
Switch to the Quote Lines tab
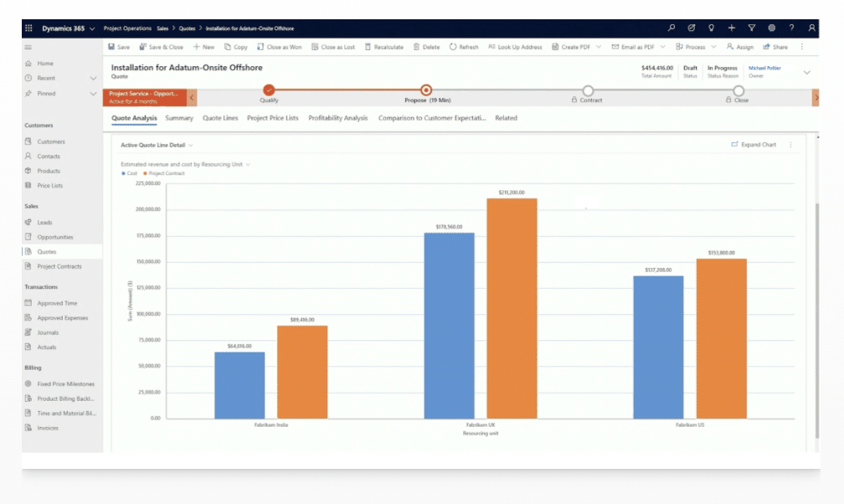click(x=220, y=118)
